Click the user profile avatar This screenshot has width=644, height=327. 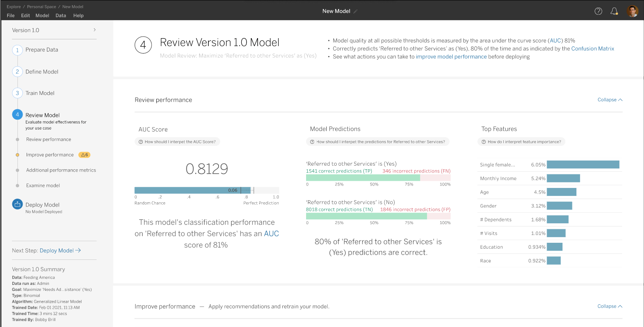(x=632, y=11)
